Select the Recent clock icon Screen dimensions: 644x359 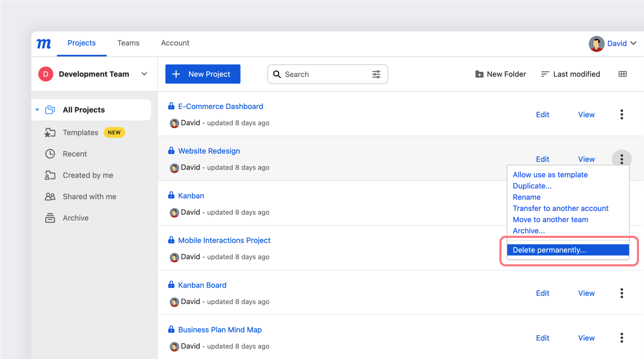(50, 154)
